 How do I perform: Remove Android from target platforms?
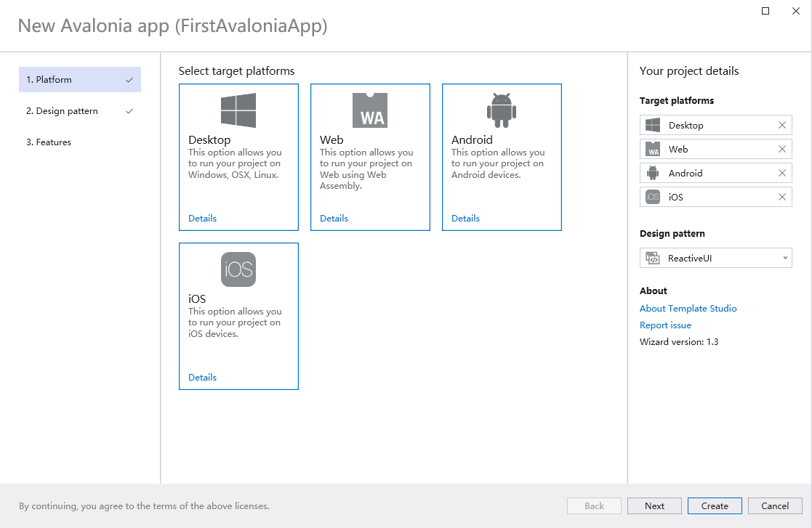tap(782, 174)
